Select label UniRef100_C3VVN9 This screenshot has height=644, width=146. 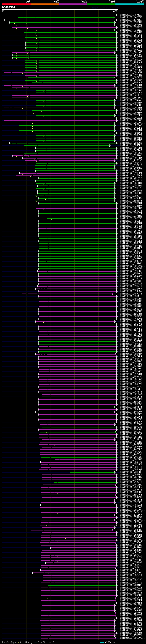(131, 32)
